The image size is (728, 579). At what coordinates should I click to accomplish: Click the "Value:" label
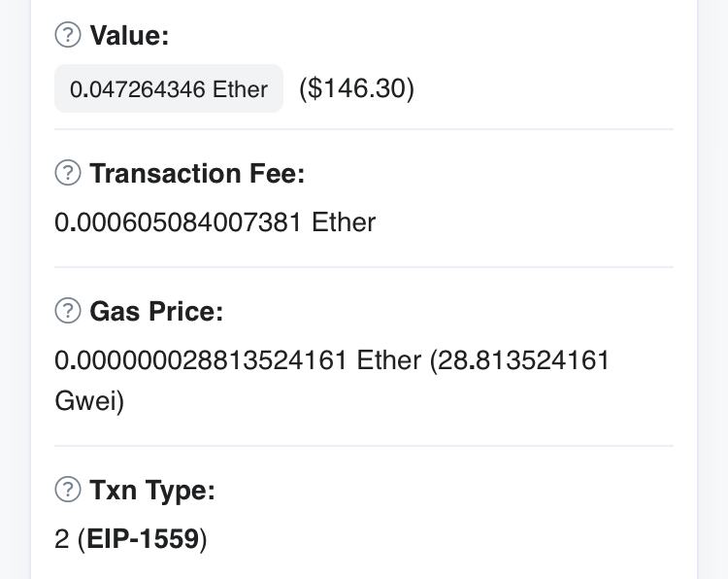[129, 36]
